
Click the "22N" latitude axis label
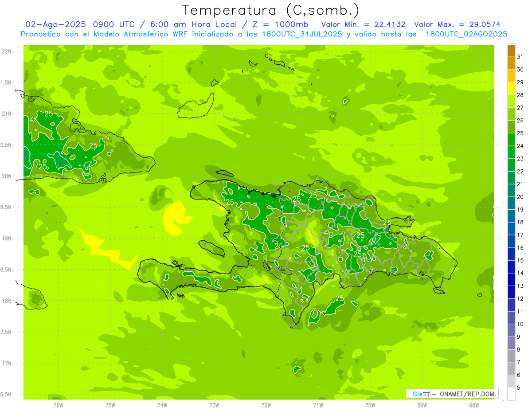click(x=6, y=51)
